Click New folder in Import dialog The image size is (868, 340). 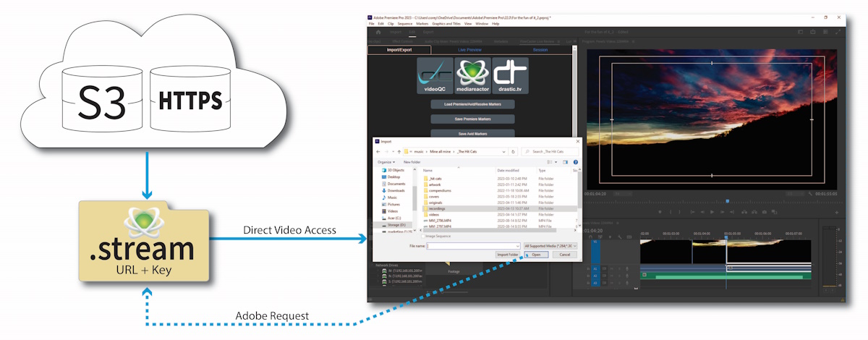(412, 162)
